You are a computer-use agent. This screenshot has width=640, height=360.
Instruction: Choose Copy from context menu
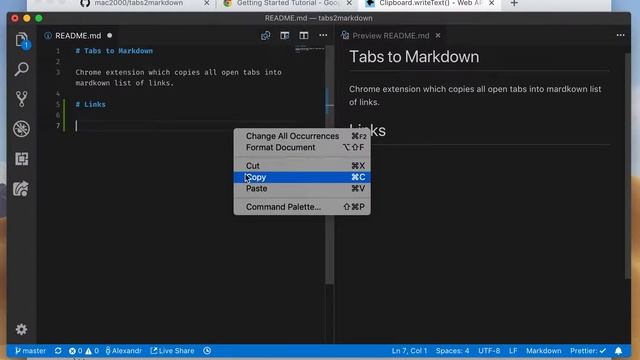302,177
